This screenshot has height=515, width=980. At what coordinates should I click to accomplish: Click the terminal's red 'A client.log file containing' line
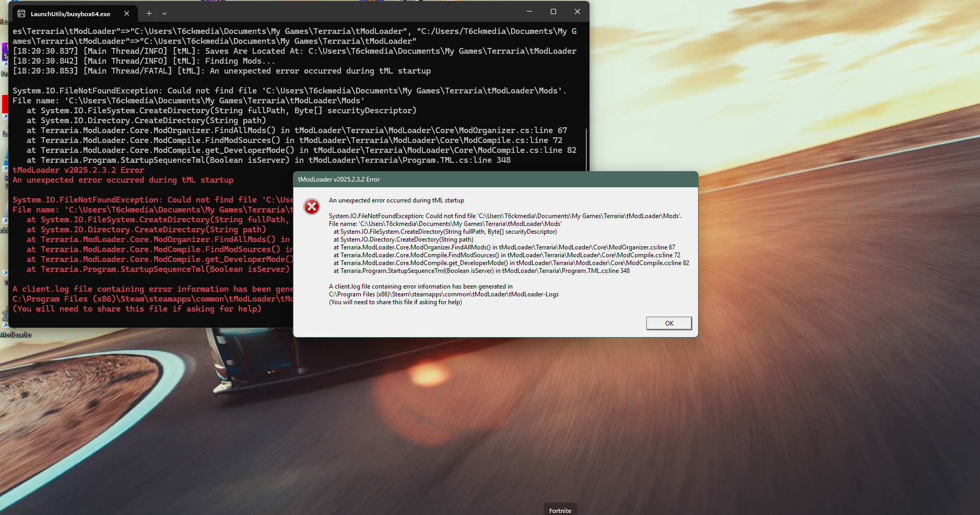coord(153,289)
